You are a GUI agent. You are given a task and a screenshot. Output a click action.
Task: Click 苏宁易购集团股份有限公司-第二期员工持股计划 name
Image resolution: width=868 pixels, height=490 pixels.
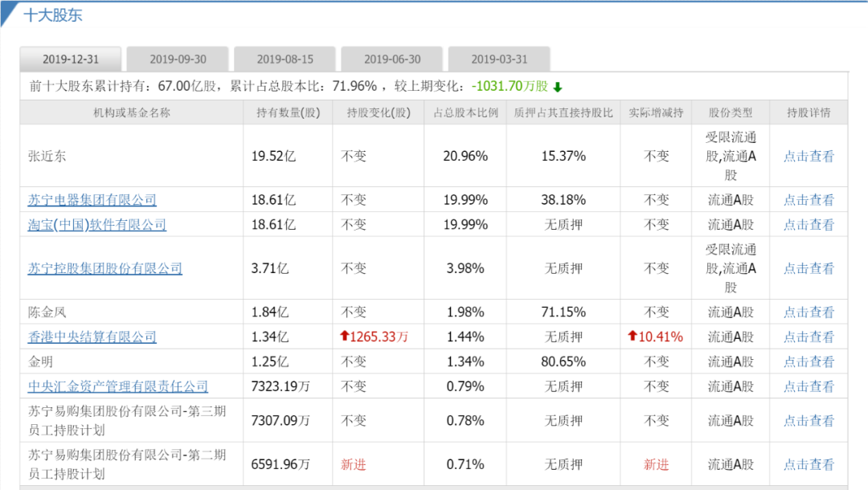(x=127, y=464)
